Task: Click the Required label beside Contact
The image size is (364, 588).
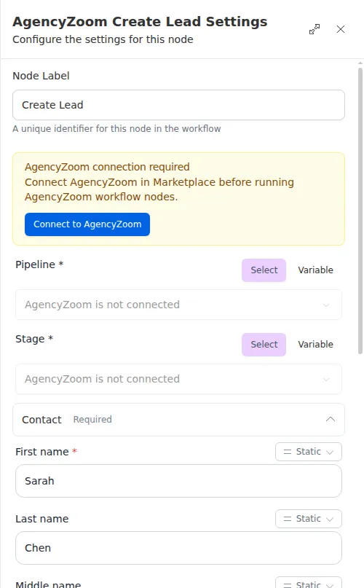Action: point(92,419)
